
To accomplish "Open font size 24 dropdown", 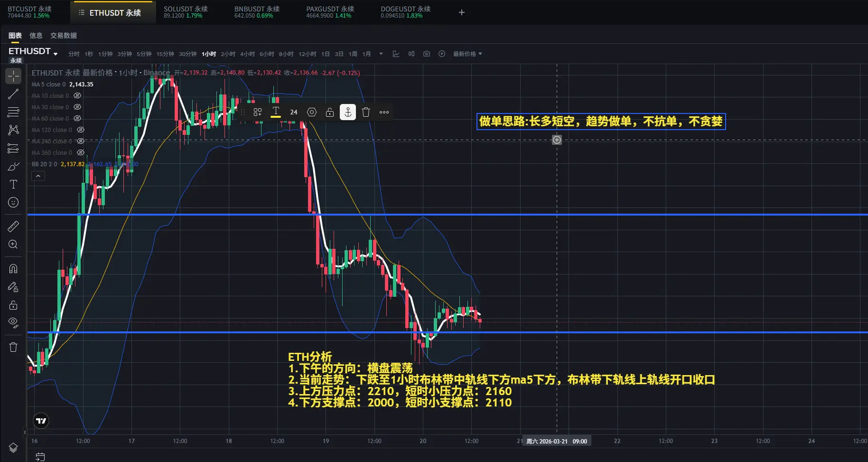I will [294, 112].
